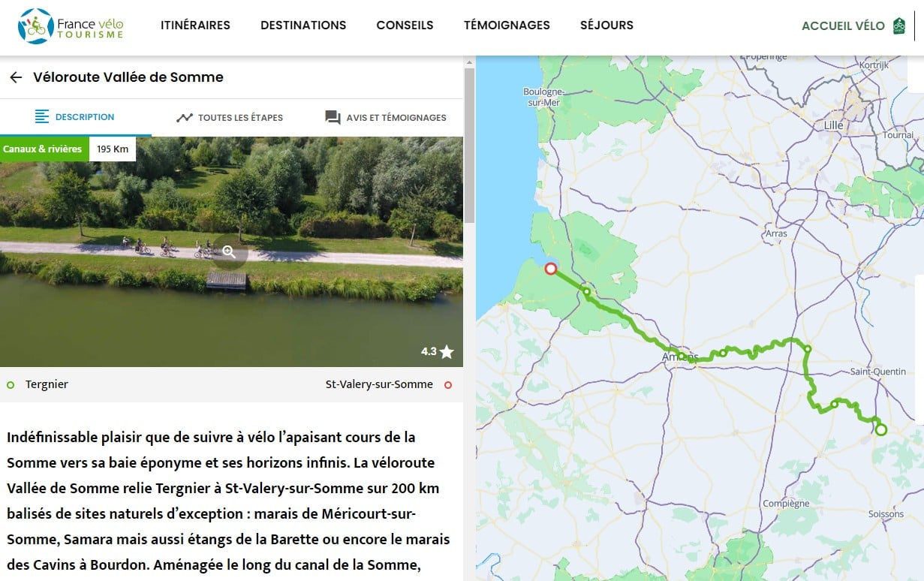Select Témoignages in the top navigation
Image resolution: width=924 pixels, height=581 pixels.
(507, 25)
